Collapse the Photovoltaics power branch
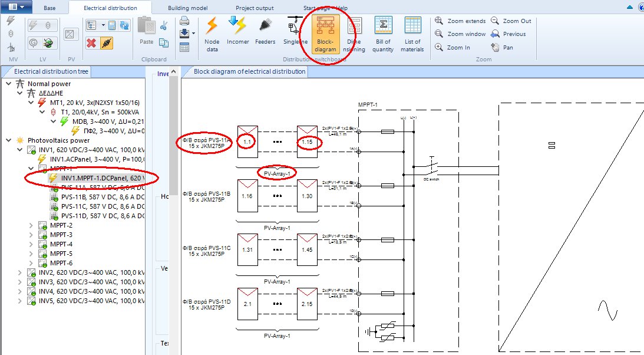The image size is (644, 355). (8, 140)
